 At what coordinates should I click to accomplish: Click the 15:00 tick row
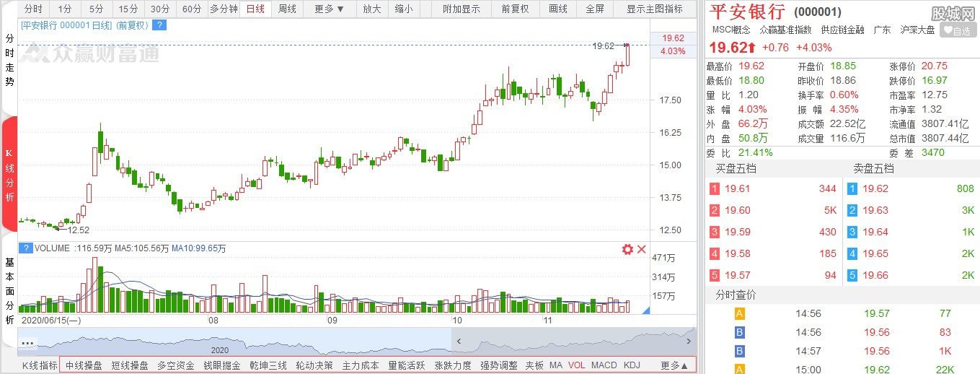(x=841, y=369)
